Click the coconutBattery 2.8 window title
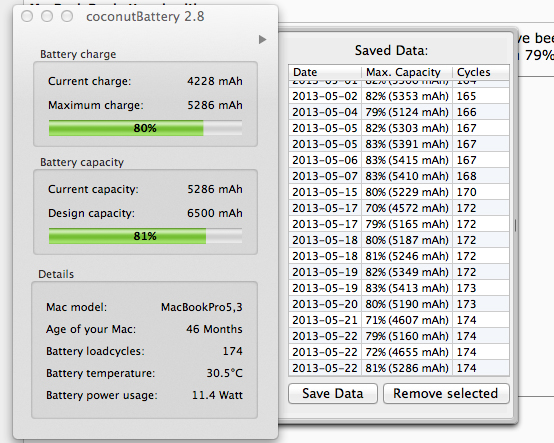The width and height of the screenshot is (554, 443). tap(145, 17)
